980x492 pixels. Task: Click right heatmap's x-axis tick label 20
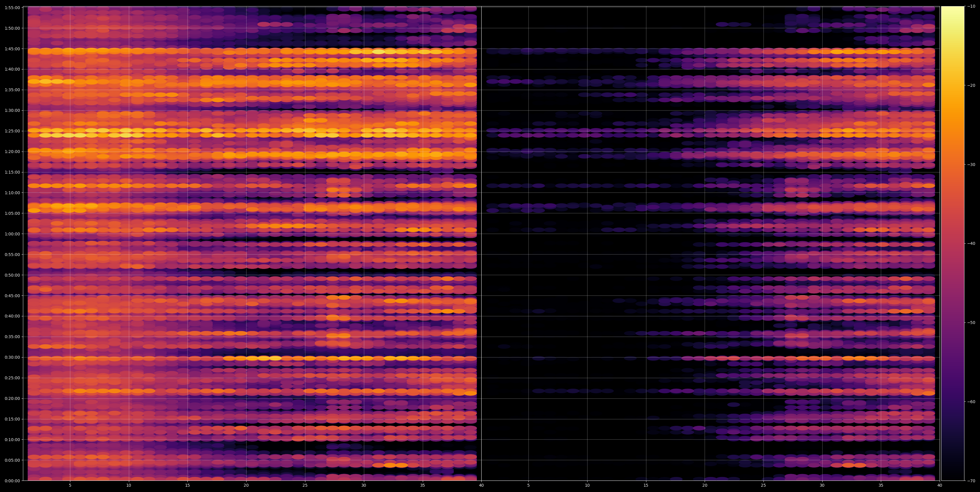(x=705, y=485)
